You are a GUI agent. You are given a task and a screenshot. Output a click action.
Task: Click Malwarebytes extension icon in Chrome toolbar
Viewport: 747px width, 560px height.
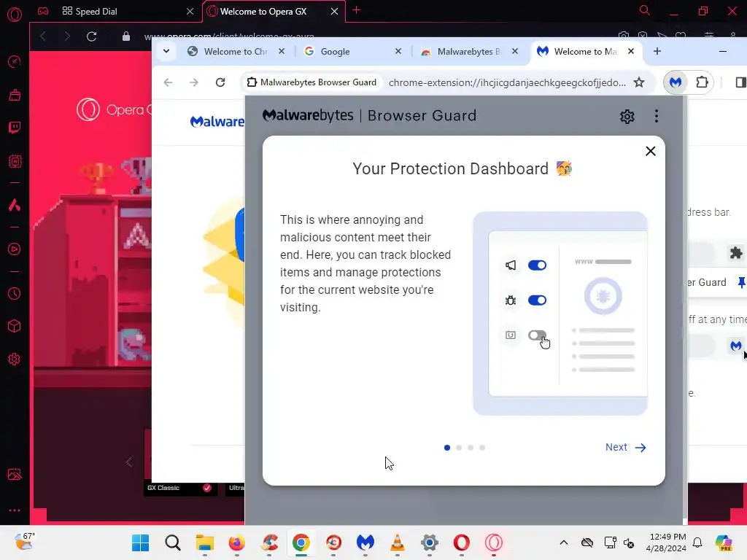click(x=675, y=82)
